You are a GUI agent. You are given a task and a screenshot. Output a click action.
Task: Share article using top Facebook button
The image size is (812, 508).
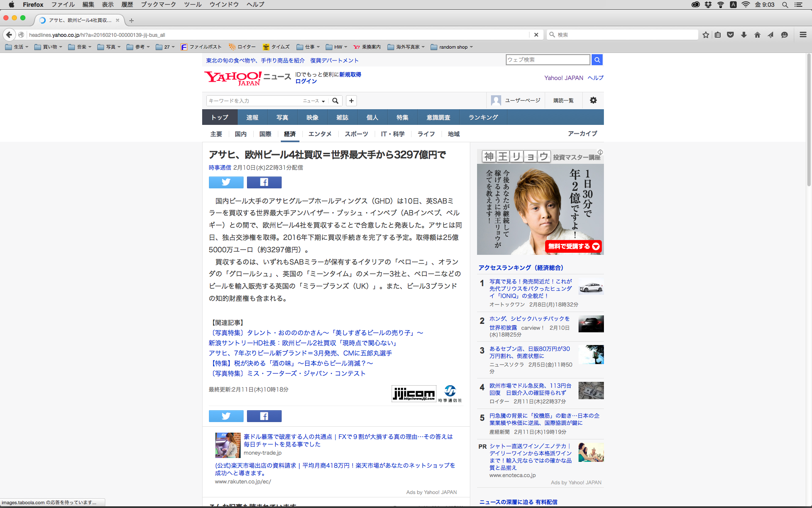(264, 182)
